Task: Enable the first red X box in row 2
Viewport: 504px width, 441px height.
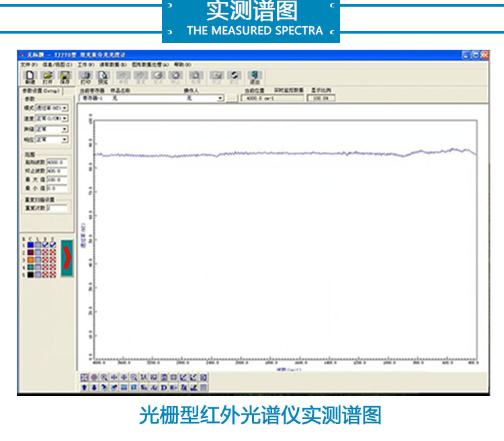Action: (x=45, y=252)
